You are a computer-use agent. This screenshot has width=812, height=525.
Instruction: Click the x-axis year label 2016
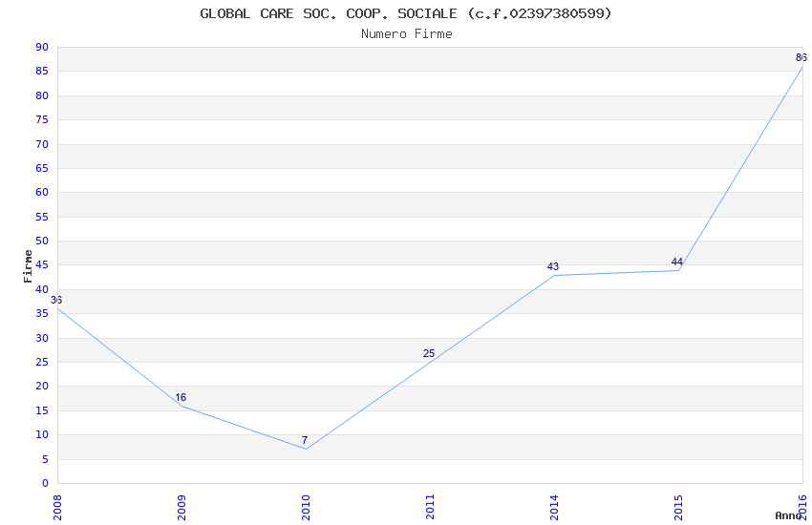[803, 507]
